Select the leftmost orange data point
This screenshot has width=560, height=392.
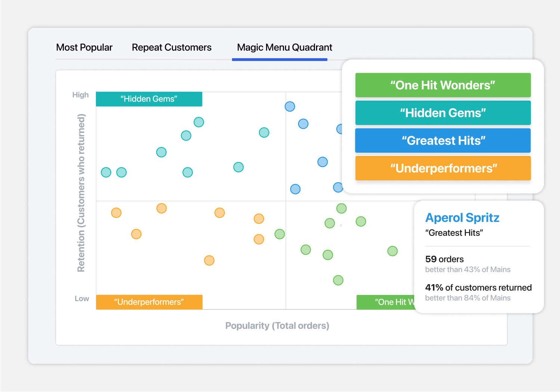pos(116,213)
